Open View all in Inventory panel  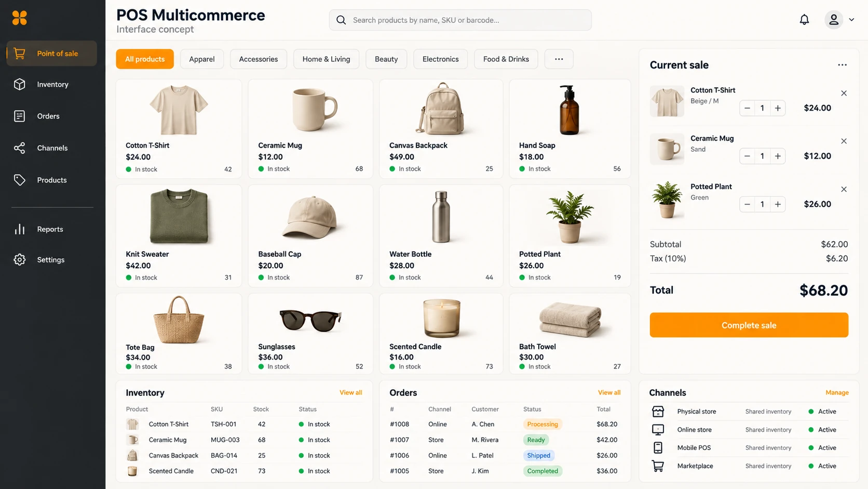tap(351, 393)
